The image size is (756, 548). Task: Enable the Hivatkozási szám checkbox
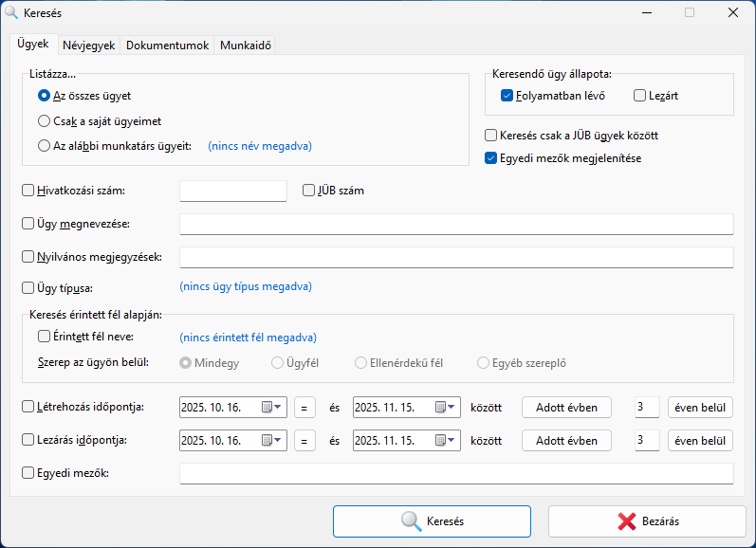[28, 191]
